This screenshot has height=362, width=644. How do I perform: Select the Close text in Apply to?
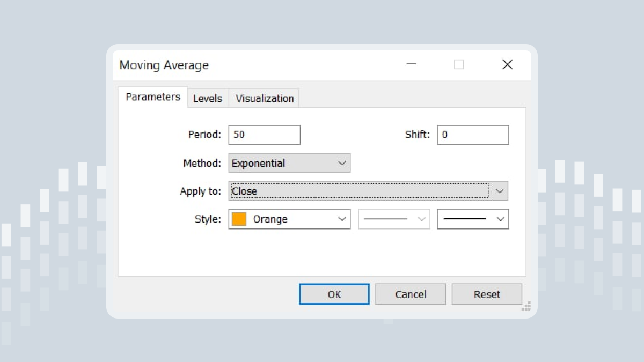pos(245,191)
